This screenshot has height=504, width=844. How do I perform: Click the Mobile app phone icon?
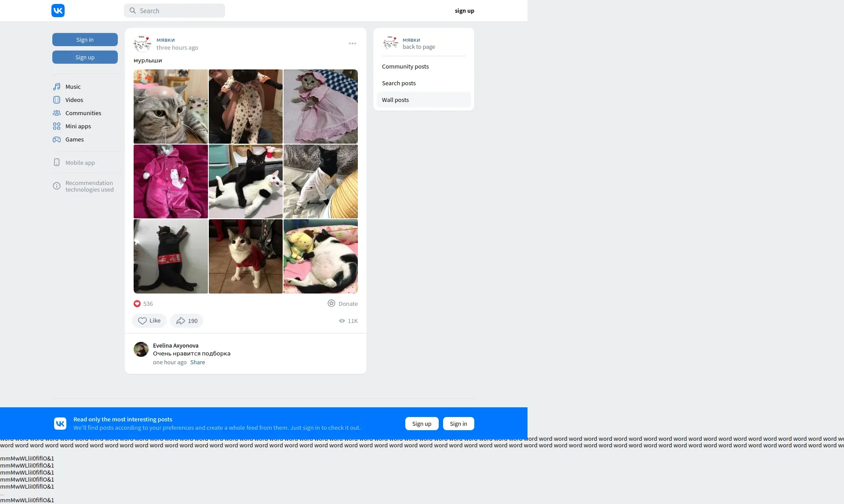pos(57,163)
